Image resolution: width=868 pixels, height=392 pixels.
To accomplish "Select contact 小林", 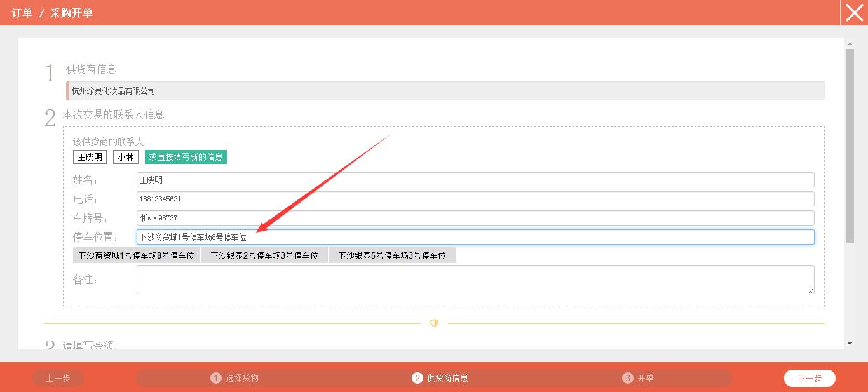I will coord(126,157).
